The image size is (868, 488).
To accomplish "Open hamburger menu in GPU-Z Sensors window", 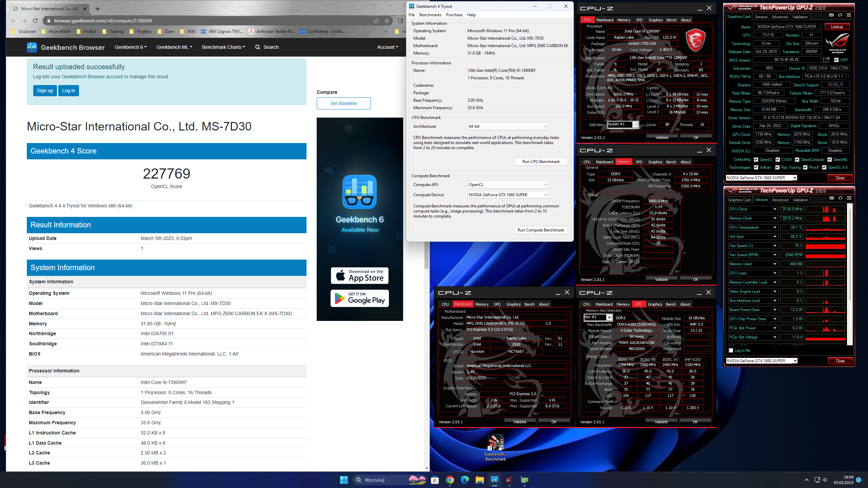I will coord(849,198).
